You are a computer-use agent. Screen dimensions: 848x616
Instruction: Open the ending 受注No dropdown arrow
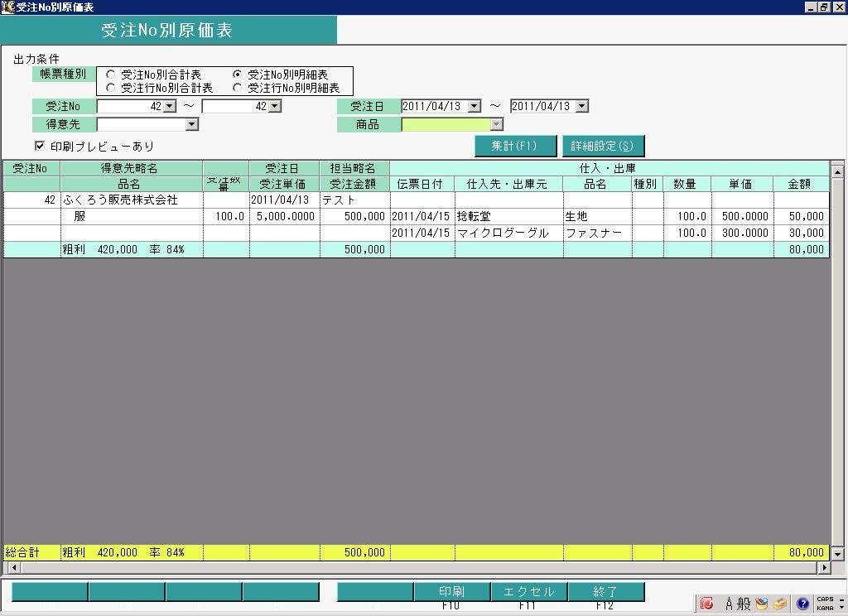pyautogui.click(x=275, y=106)
